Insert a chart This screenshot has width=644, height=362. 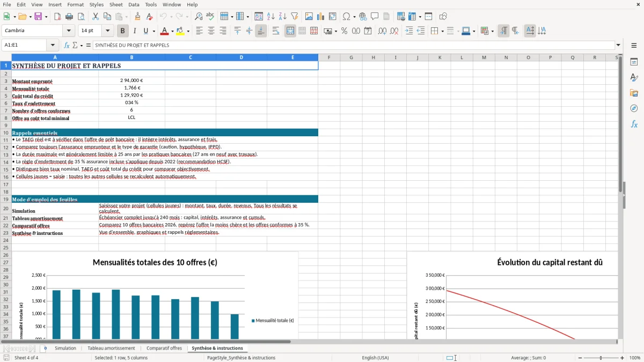point(321,17)
